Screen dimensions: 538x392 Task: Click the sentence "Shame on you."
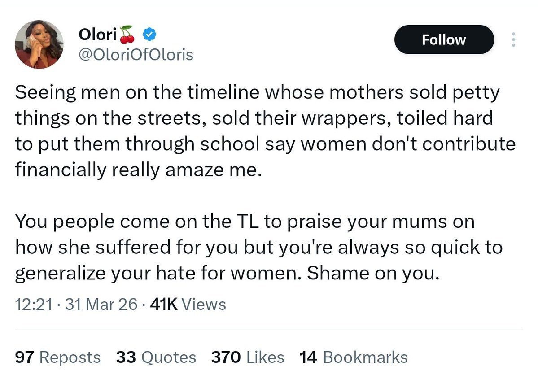click(x=372, y=274)
